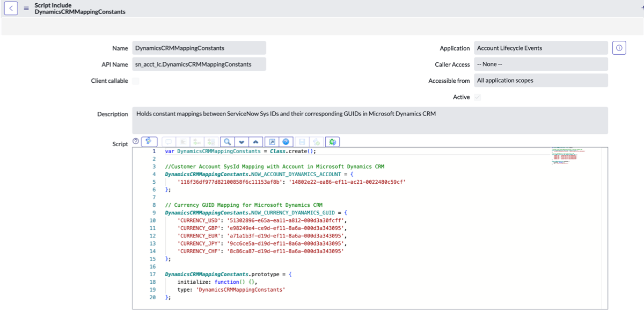644x317 pixels.
Task: Format code in script editor
Action: pos(182,142)
